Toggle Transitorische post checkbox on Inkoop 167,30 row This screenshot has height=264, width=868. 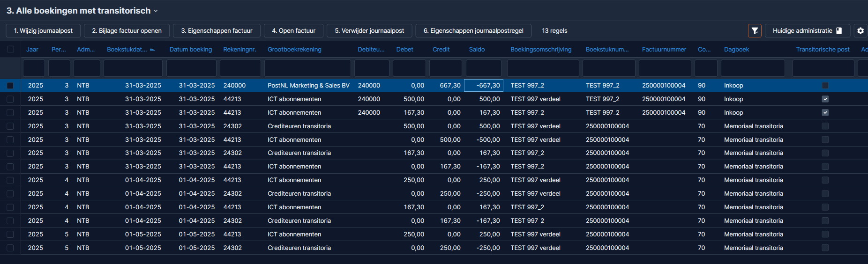[x=825, y=113]
